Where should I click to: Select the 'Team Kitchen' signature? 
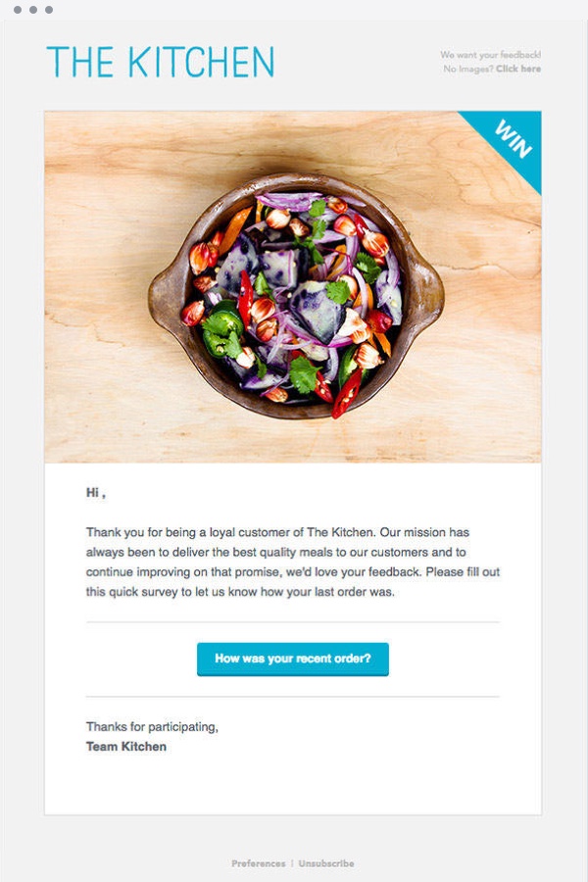pos(126,747)
